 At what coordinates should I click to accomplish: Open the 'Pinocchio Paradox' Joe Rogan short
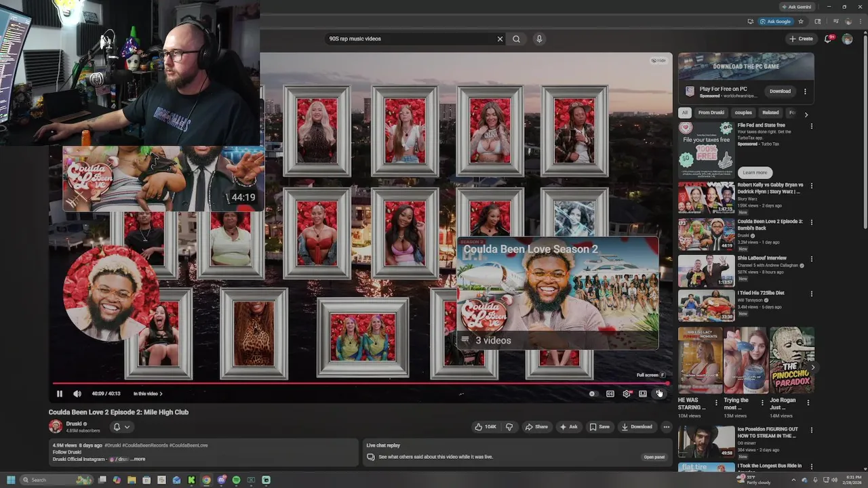pos(791,360)
